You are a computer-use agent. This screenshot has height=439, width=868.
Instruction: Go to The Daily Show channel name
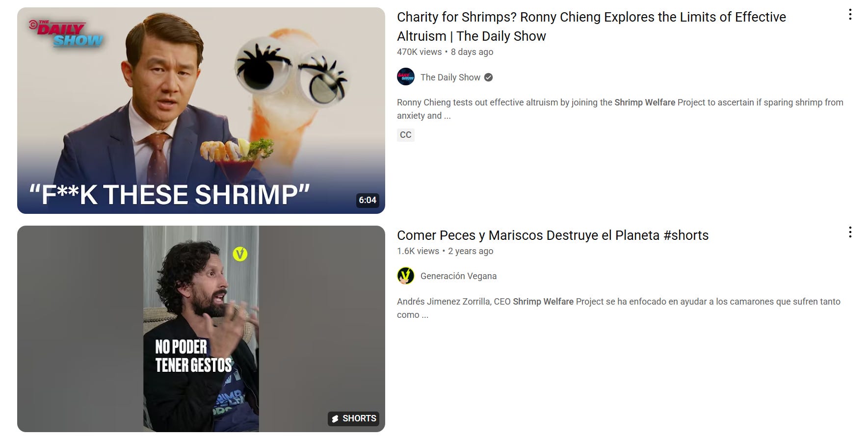point(450,77)
